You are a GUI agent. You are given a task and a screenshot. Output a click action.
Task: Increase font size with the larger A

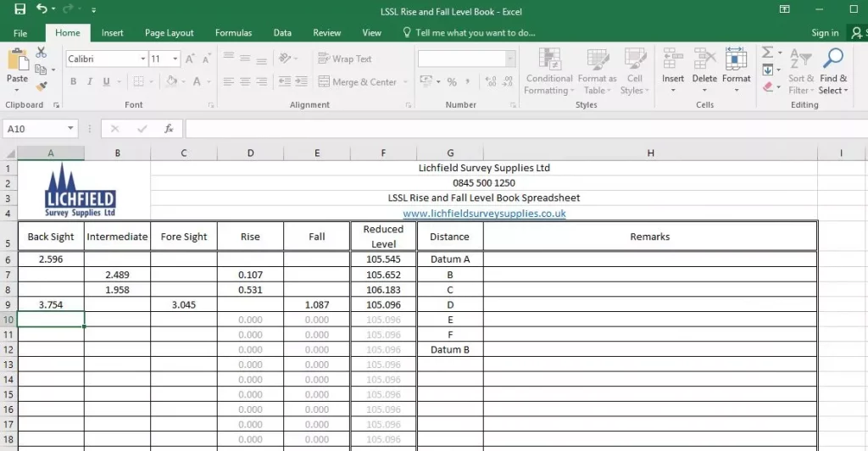190,58
